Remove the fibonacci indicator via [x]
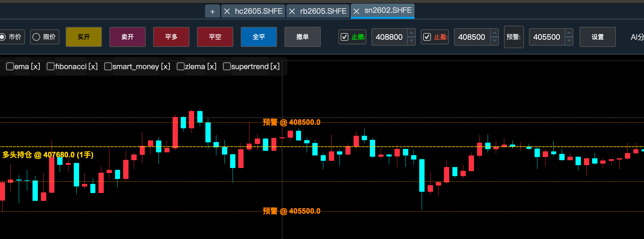The height and width of the screenshot is (239, 644). point(93,67)
